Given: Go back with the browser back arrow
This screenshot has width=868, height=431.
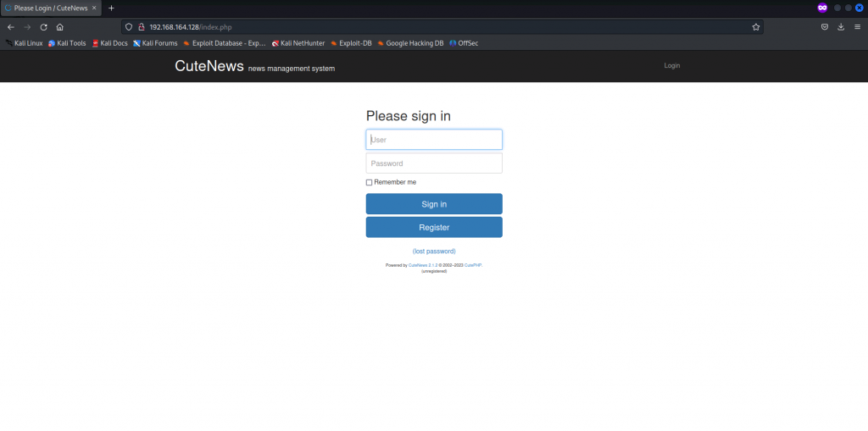Looking at the screenshot, I should pyautogui.click(x=10, y=27).
